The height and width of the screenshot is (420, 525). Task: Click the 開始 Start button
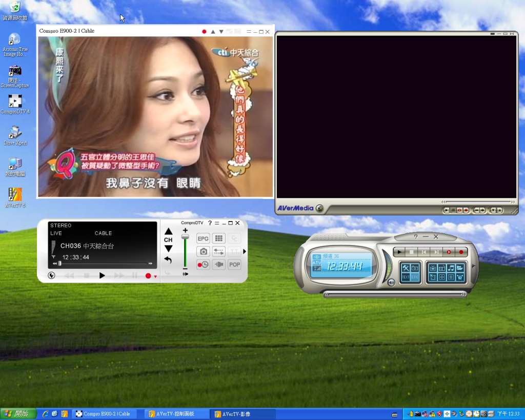coord(18,414)
